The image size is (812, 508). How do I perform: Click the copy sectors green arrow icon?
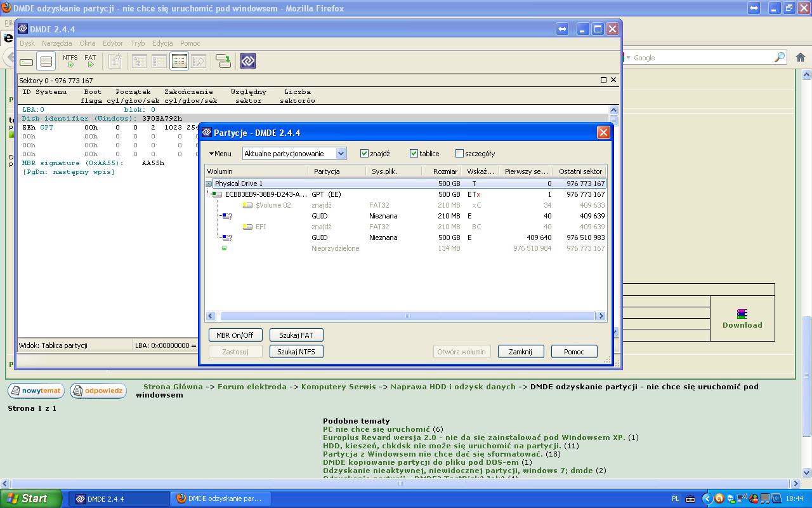click(223, 61)
